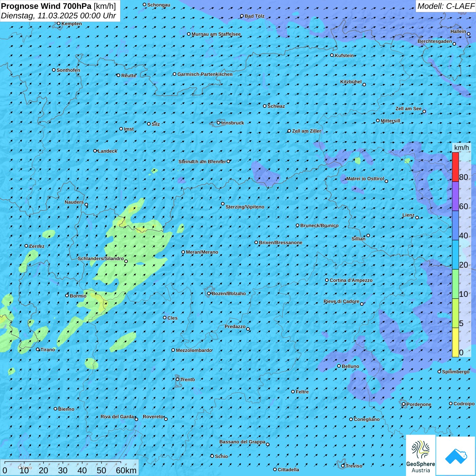Click the 'Brixen/Bressanone' label
476x476 pixels.
click(x=280, y=242)
